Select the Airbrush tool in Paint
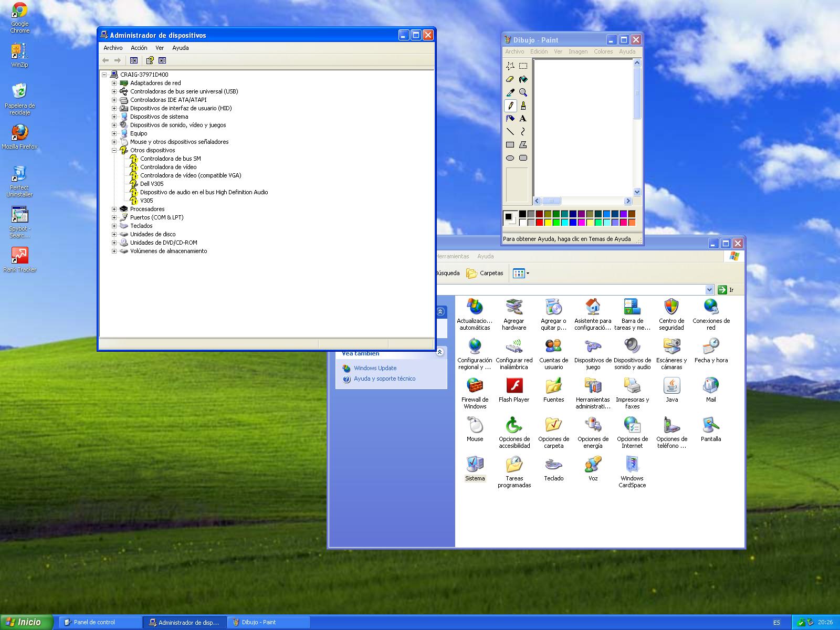This screenshot has height=630, width=840. [510, 119]
